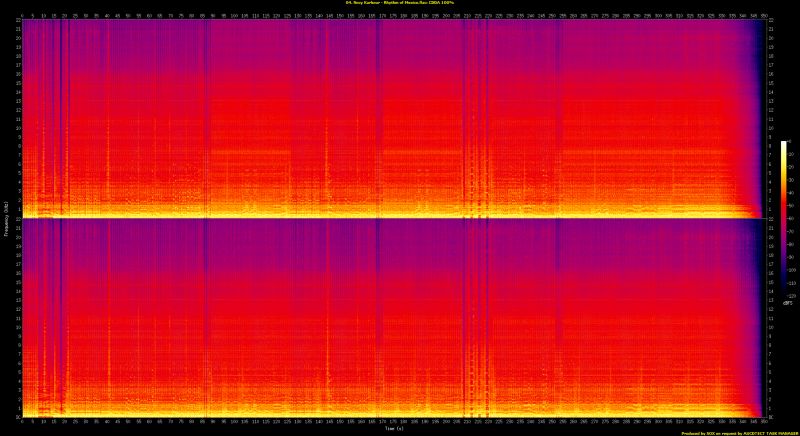Click the bright yellow band separating the two channels
The image size is (800, 436).
click(390, 217)
